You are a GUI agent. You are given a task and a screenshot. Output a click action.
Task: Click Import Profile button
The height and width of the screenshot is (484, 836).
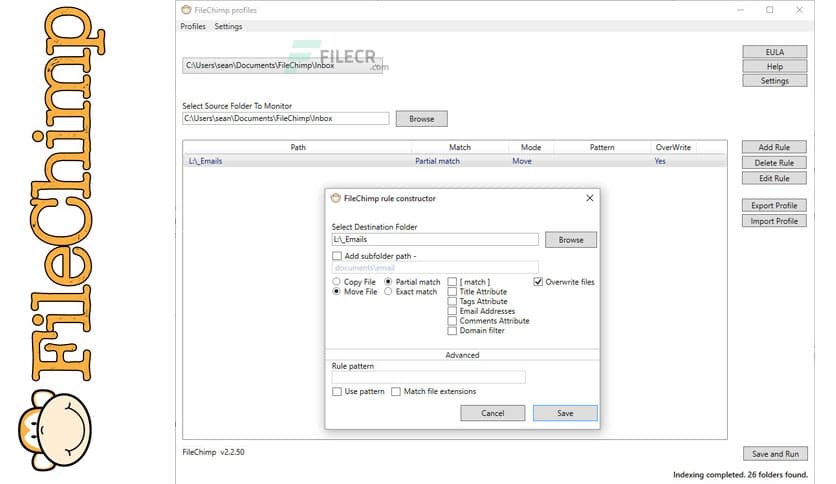[x=774, y=221]
